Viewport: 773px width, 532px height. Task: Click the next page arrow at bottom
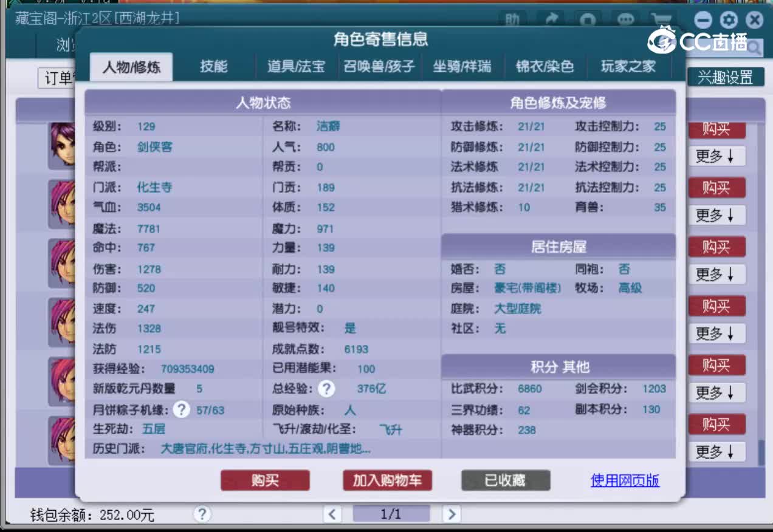click(x=452, y=514)
